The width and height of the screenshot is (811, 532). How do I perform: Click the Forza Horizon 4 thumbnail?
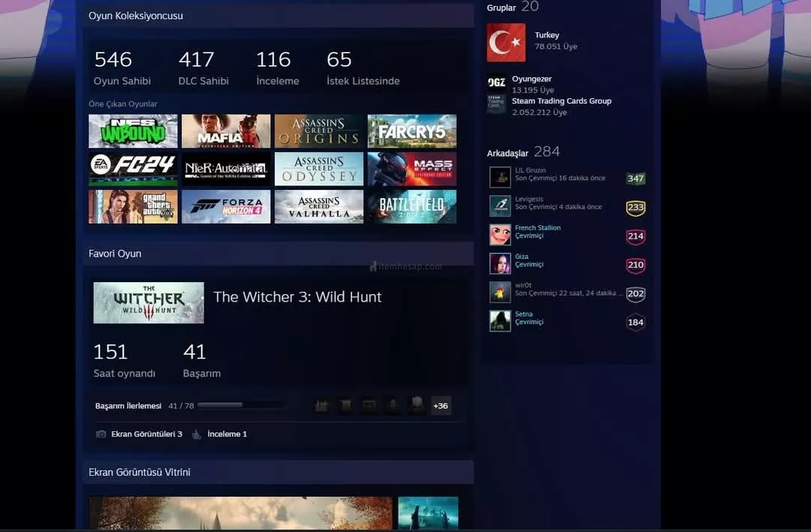[226, 206]
